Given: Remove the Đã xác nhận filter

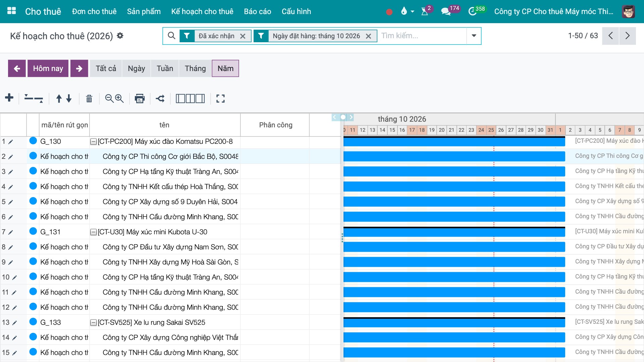Looking at the screenshot, I should tap(243, 36).
